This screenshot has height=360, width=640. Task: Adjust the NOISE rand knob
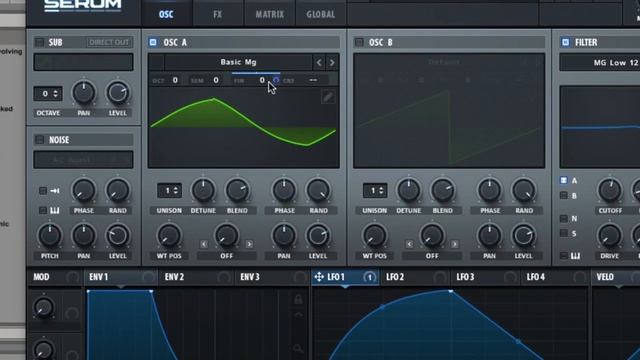[118, 191]
